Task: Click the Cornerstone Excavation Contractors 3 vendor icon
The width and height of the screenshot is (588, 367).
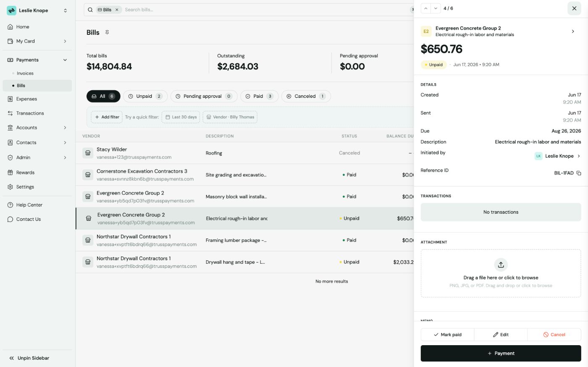Action: pyautogui.click(x=88, y=175)
